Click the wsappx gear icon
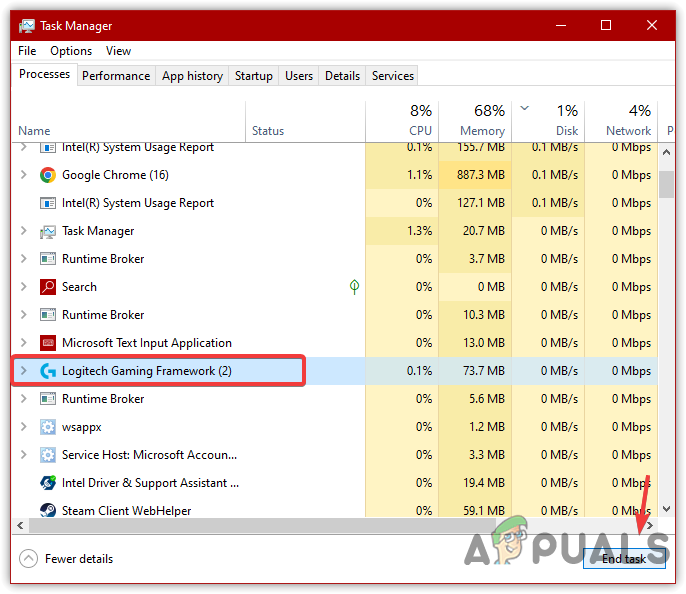 pos(48,427)
